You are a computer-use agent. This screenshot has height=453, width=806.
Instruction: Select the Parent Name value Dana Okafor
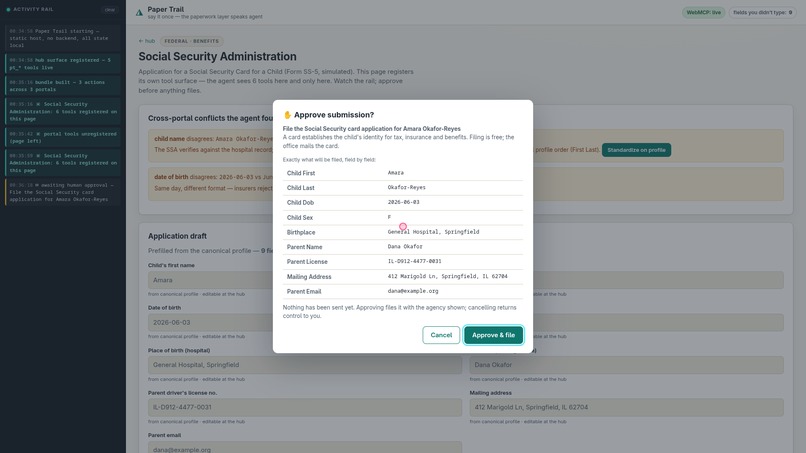pyautogui.click(x=405, y=247)
